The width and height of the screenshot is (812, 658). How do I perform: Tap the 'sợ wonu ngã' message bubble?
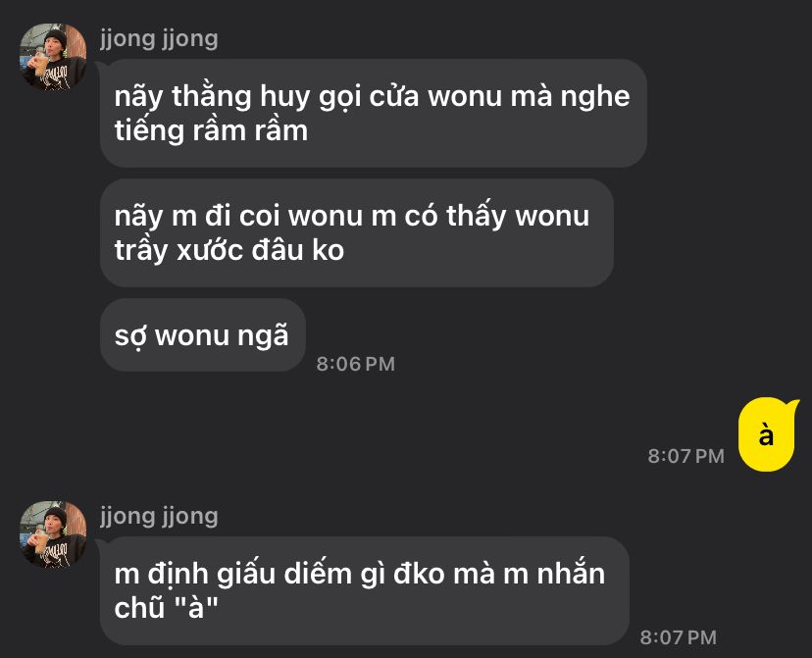tap(202, 335)
